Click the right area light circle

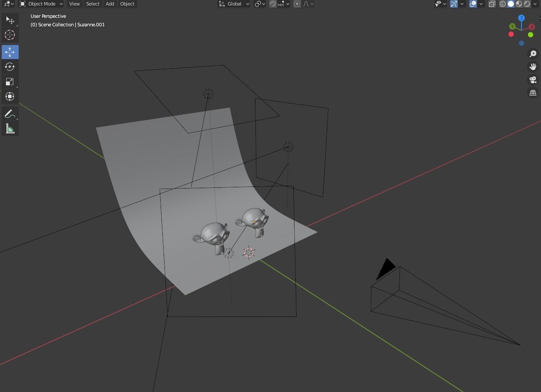(x=288, y=147)
